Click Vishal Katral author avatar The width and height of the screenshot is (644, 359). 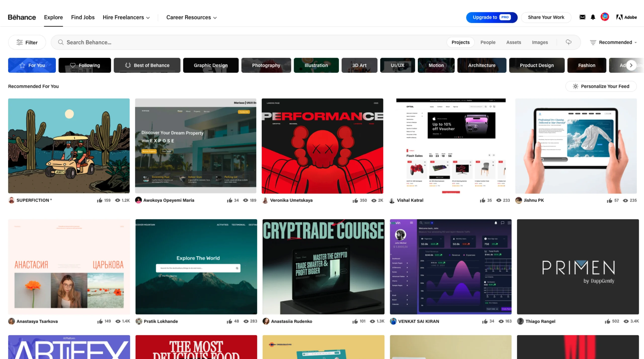coord(392,200)
